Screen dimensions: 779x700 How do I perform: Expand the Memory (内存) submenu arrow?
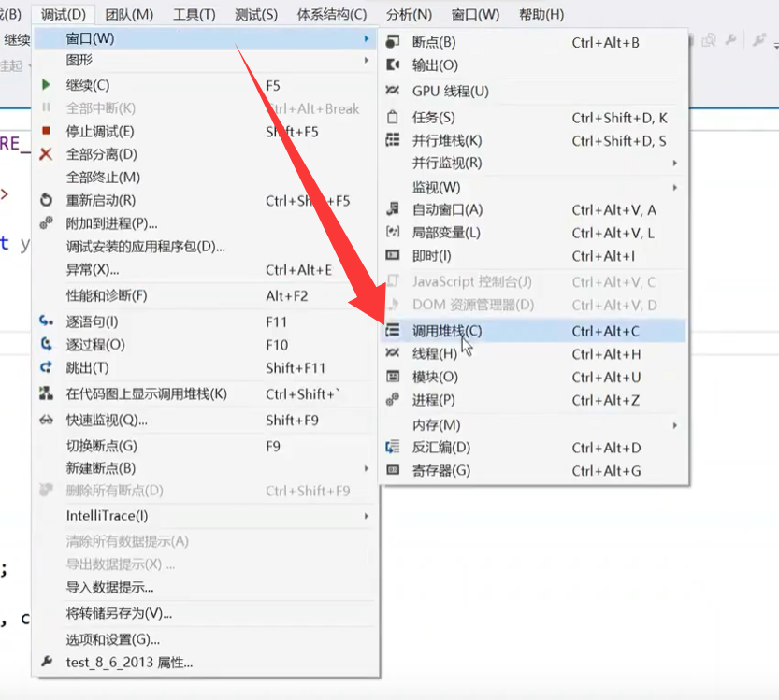678,426
